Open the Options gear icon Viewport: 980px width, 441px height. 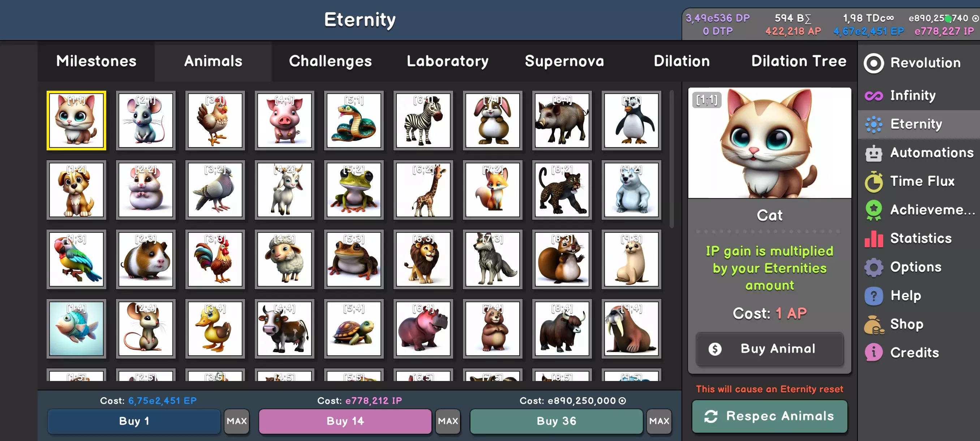[873, 267]
